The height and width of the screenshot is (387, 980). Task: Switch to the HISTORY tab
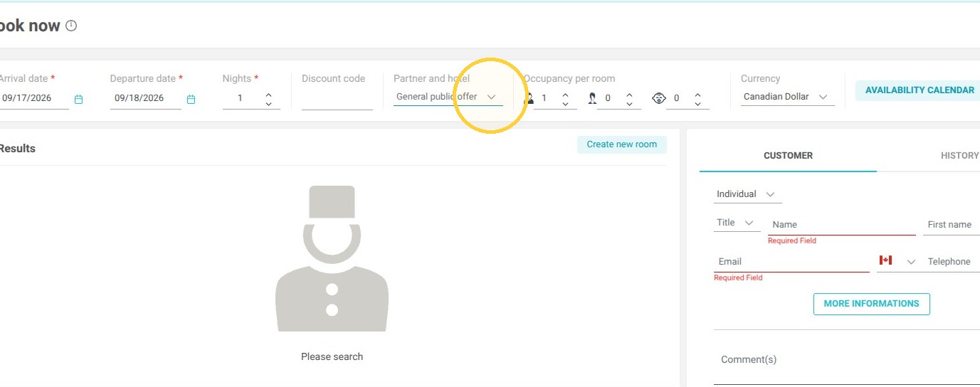coord(959,155)
